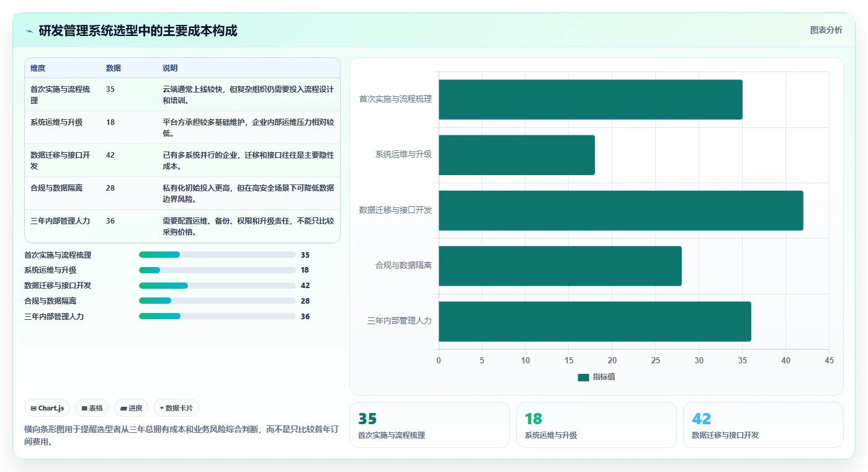The width and height of the screenshot is (868, 472).
Task: Toggle the 指标值 legend swatch
Action: (583, 378)
